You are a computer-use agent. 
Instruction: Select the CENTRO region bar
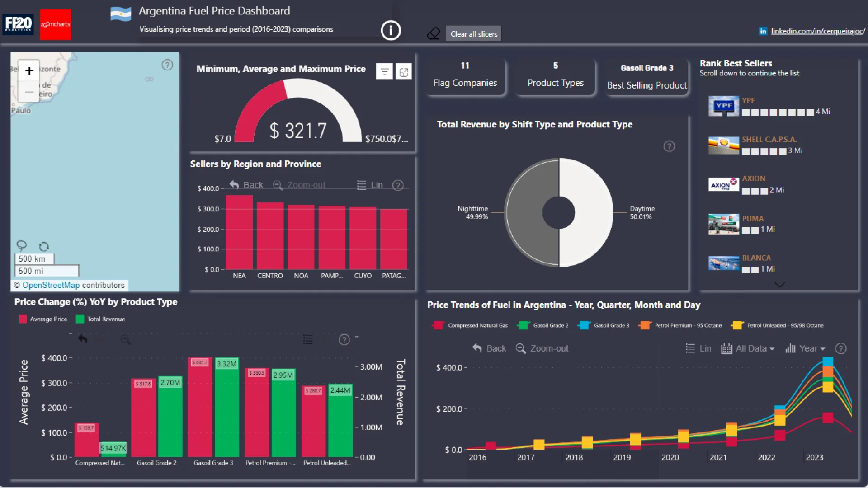(x=270, y=235)
